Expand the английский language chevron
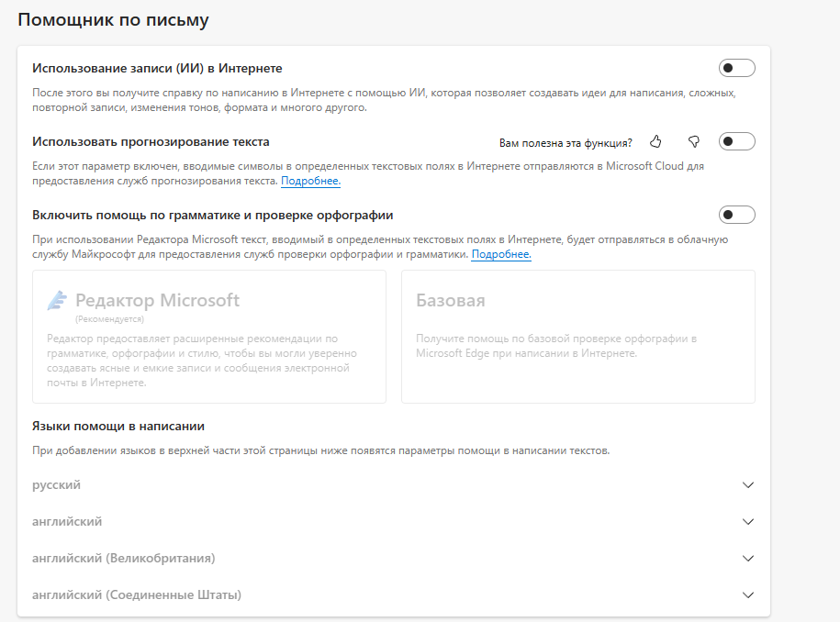This screenshot has height=622, width=840. pos(748,522)
